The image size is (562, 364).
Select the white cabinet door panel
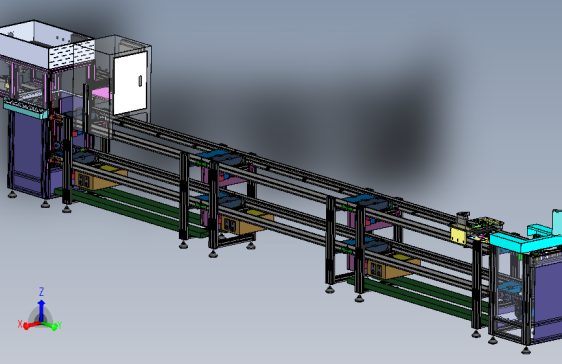pyautogui.click(x=130, y=83)
